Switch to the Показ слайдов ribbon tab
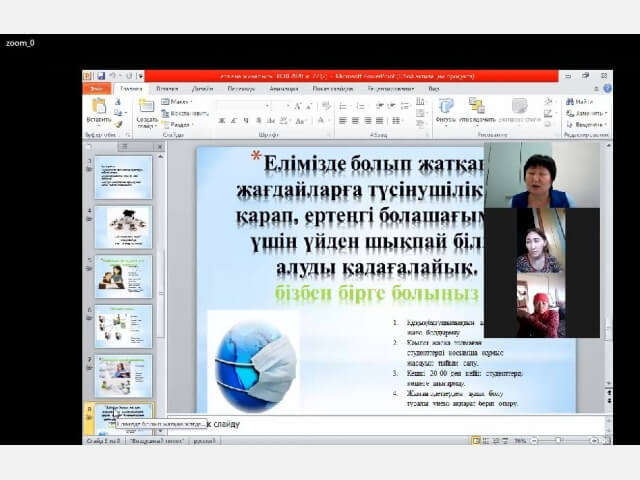The width and height of the screenshot is (640, 480). pyautogui.click(x=332, y=89)
